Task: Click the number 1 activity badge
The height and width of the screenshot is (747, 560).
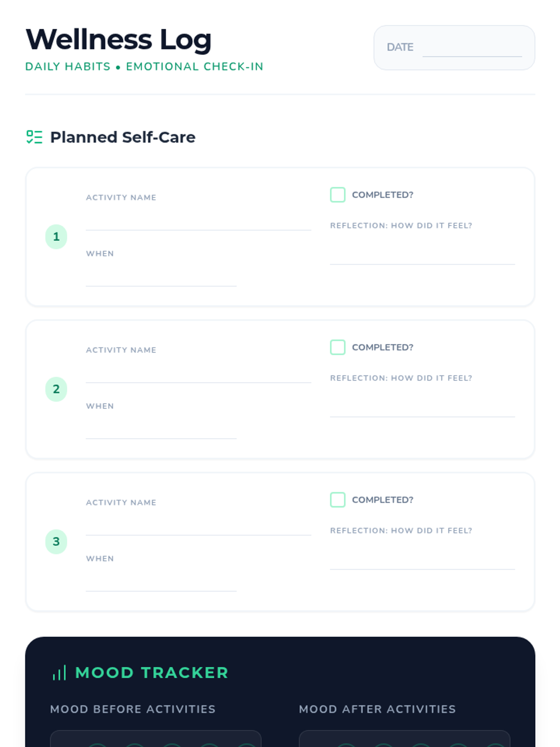Action: coord(56,237)
